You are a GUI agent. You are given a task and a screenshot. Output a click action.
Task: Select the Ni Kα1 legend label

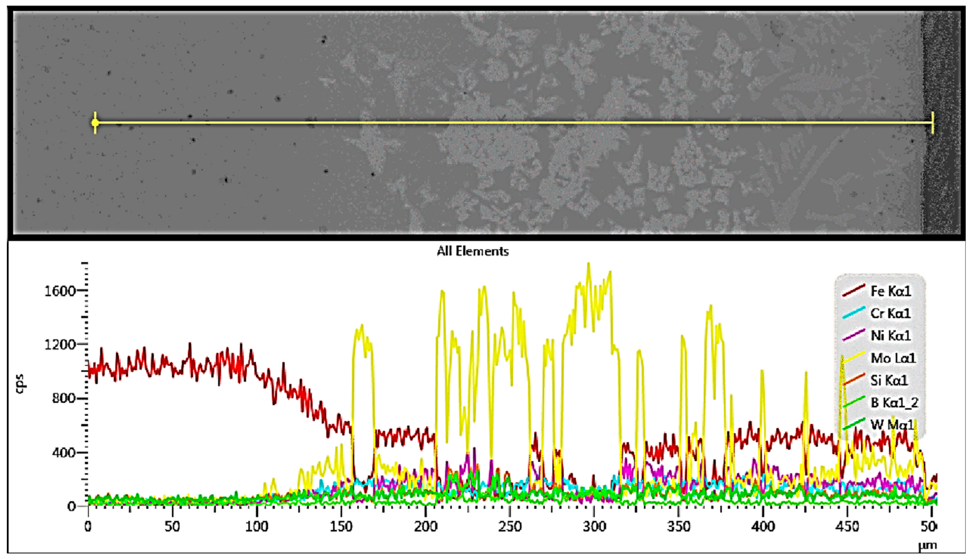pyautogui.click(x=891, y=336)
